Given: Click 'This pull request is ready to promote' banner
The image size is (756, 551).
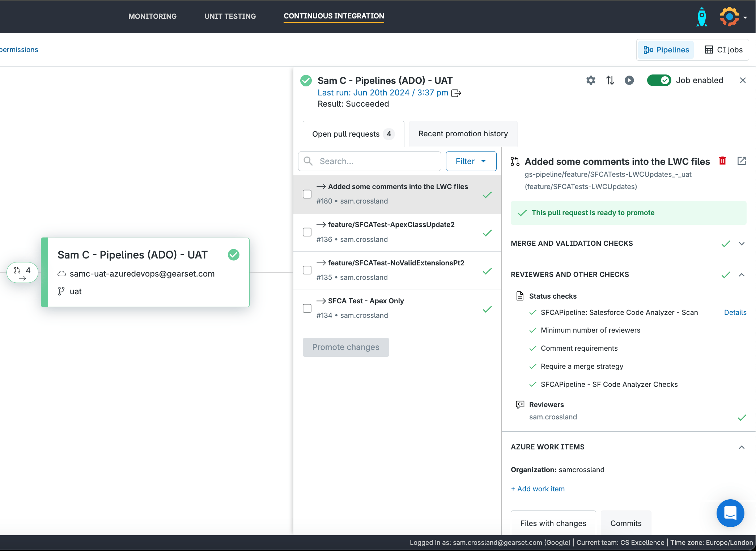Looking at the screenshot, I should [x=628, y=213].
